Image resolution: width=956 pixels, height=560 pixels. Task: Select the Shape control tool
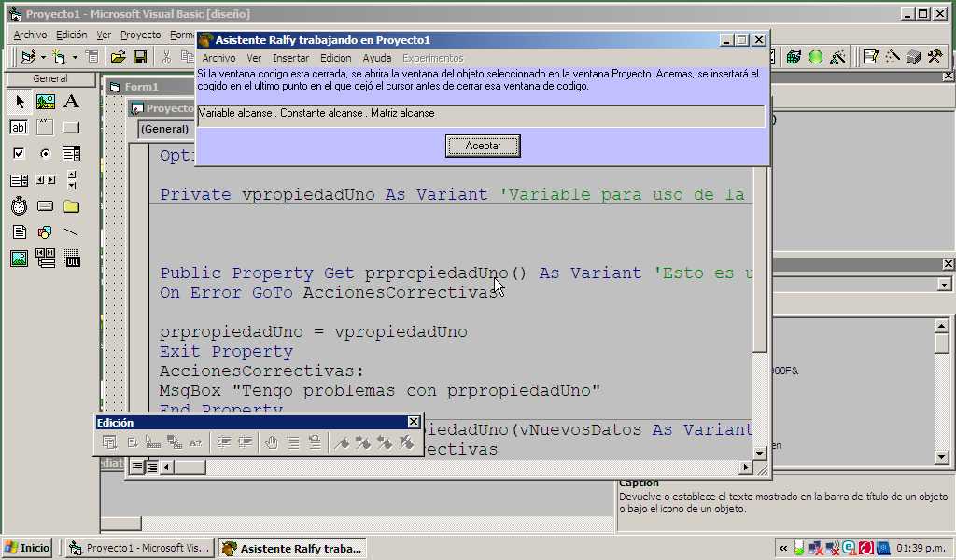[45, 232]
